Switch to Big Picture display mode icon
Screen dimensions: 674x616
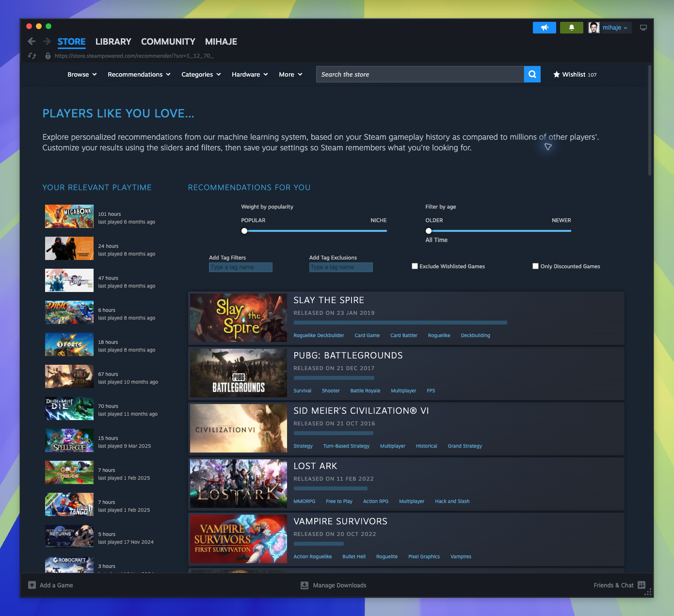643,28
